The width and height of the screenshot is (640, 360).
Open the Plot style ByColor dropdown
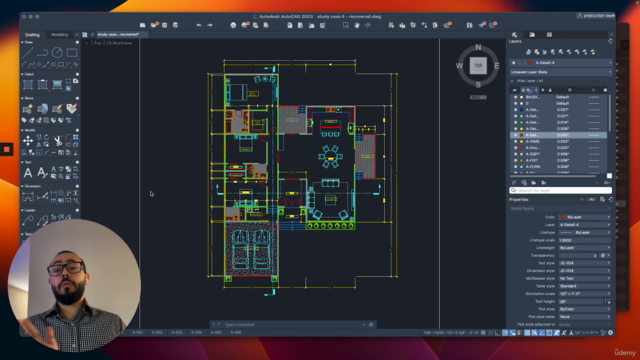pyautogui.click(x=584, y=309)
